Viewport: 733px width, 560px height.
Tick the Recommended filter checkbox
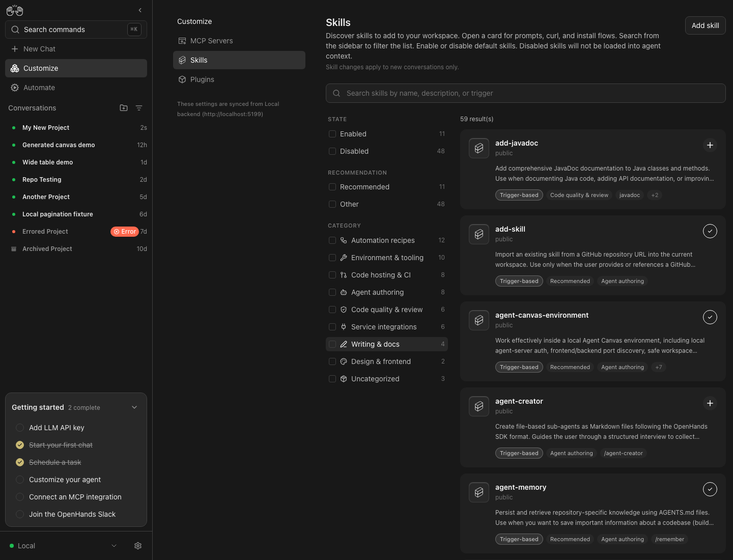[x=332, y=187]
